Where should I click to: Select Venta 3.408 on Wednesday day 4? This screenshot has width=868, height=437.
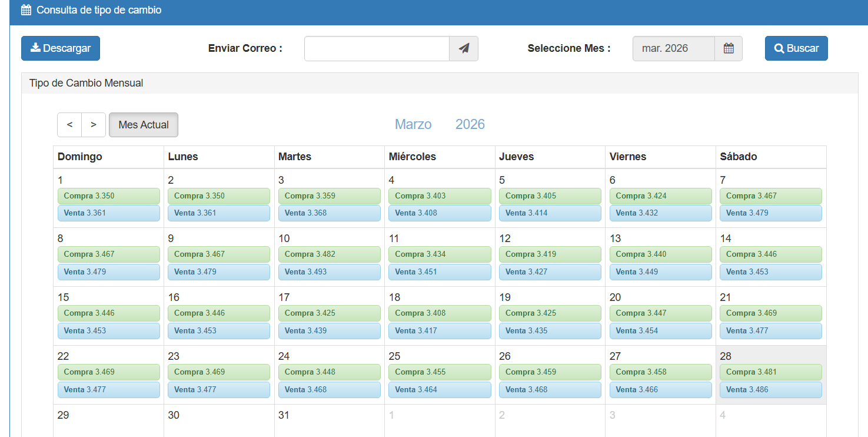click(x=440, y=213)
